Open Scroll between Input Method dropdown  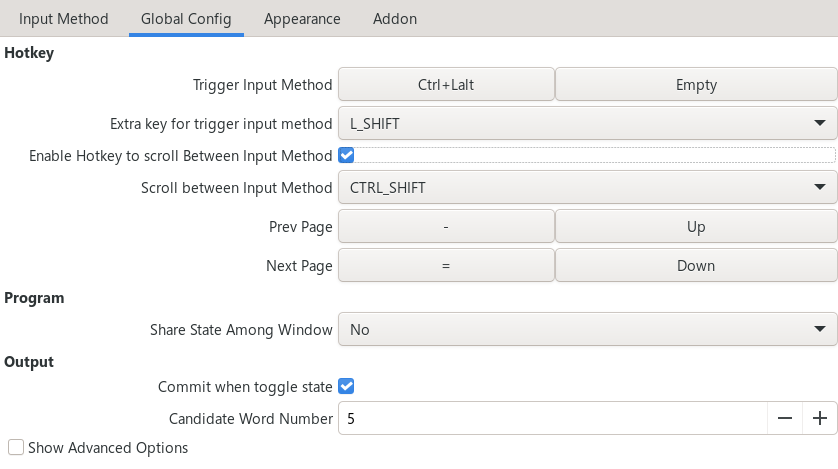coord(586,187)
